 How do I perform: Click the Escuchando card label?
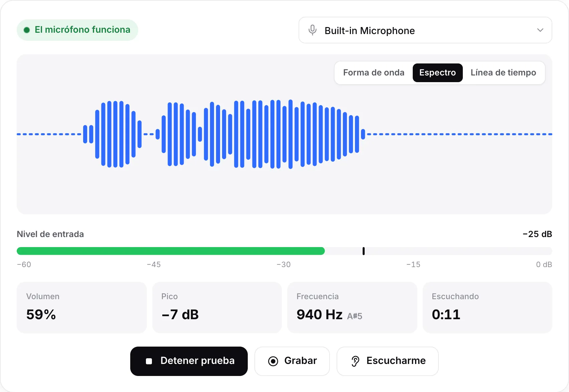point(455,297)
